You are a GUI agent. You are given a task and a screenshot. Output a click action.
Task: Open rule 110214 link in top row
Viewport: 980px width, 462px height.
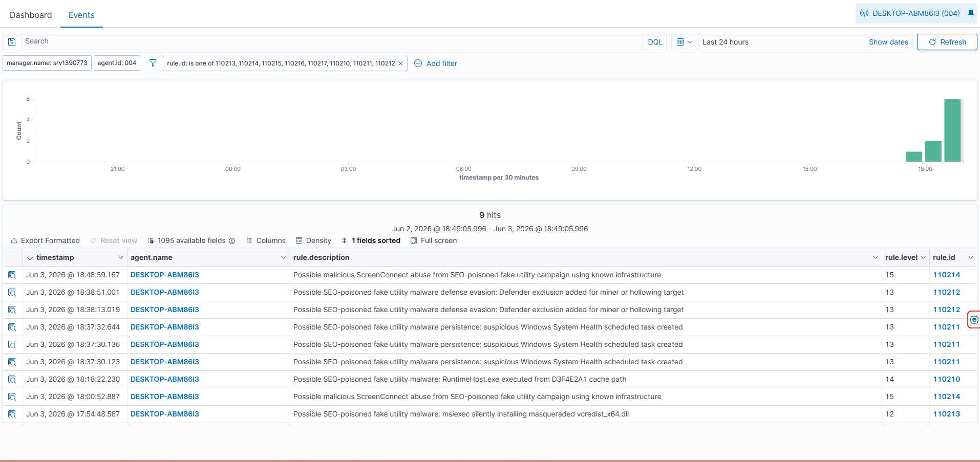click(947, 275)
